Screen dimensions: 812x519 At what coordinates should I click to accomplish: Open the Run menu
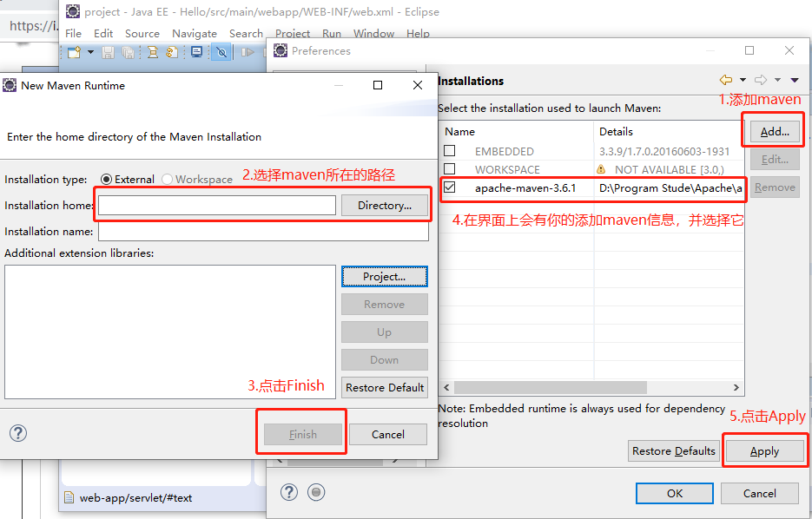[x=332, y=34]
